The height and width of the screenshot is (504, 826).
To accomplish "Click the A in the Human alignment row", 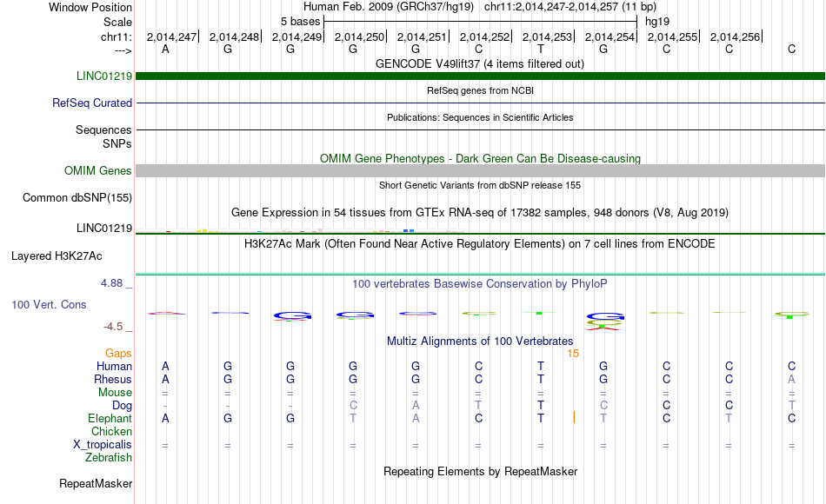I will pos(165,366).
